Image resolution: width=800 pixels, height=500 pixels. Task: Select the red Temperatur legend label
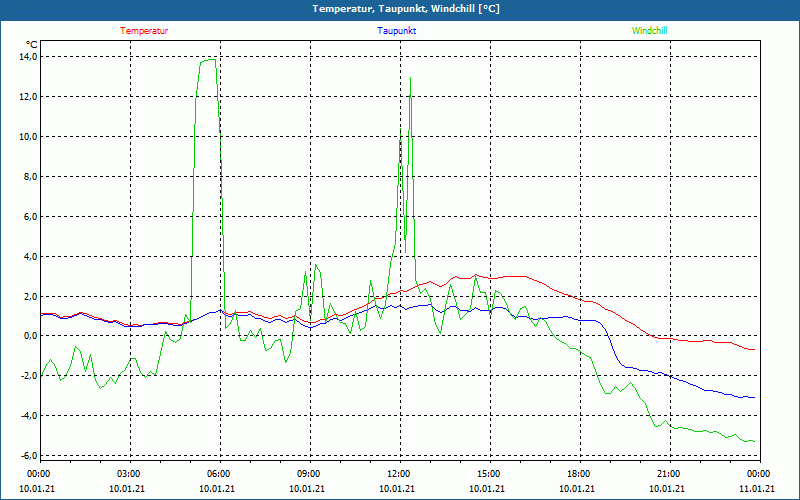click(x=144, y=31)
